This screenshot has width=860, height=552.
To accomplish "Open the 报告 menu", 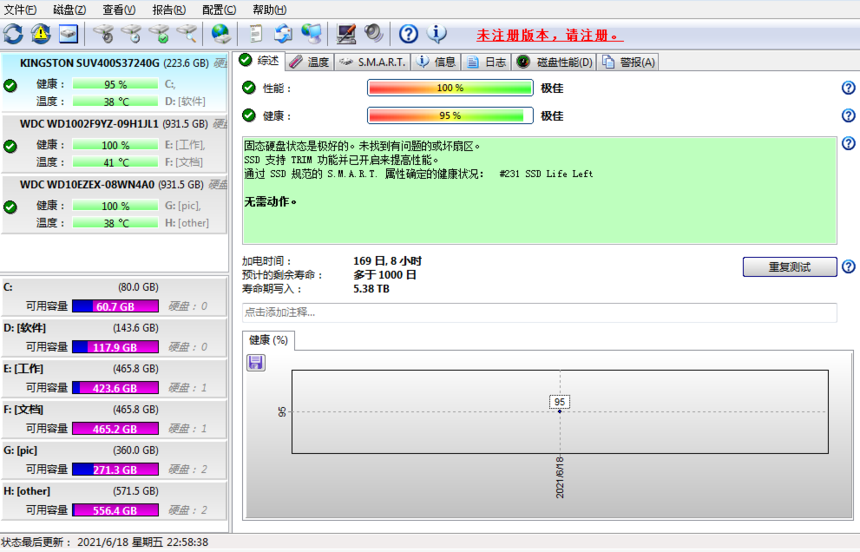I will (x=168, y=10).
